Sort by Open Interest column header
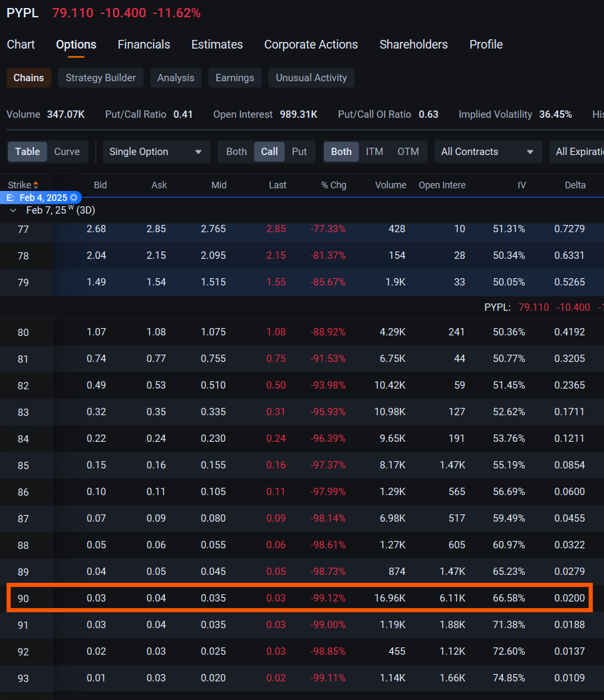The height and width of the screenshot is (700, 604). point(442,185)
